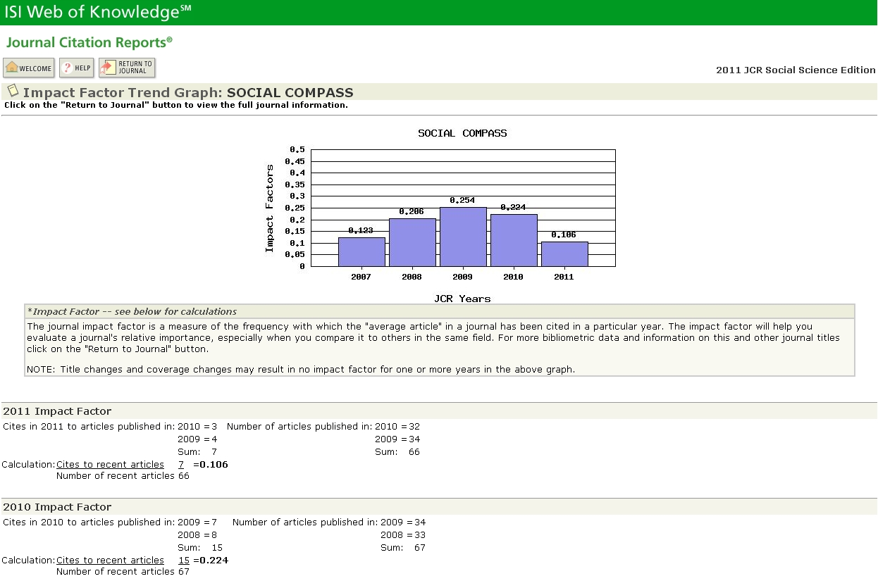Click the 0.206 bar value label
The image size is (878, 588).
412,212
